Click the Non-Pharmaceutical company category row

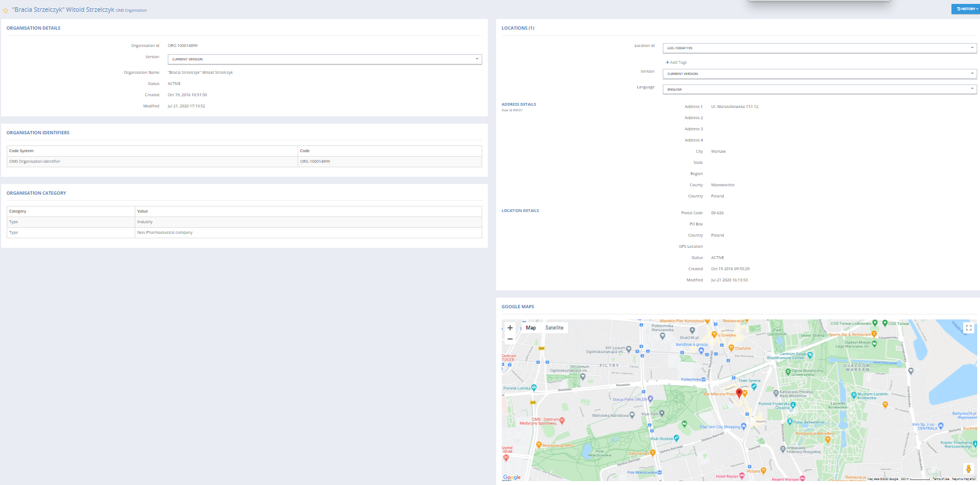pyautogui.click(x=165, y=233)
